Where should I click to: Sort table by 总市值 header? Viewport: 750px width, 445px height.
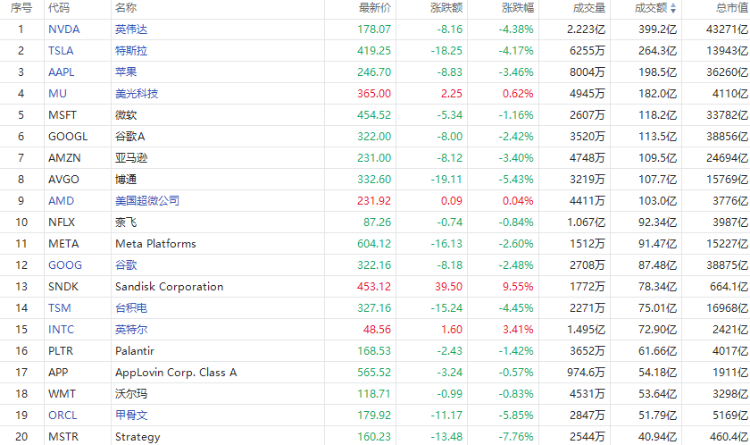(x=732, y=8)
